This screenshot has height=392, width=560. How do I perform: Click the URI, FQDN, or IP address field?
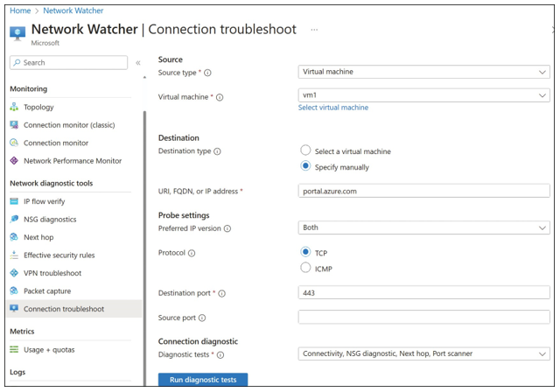tap(423, 191)
